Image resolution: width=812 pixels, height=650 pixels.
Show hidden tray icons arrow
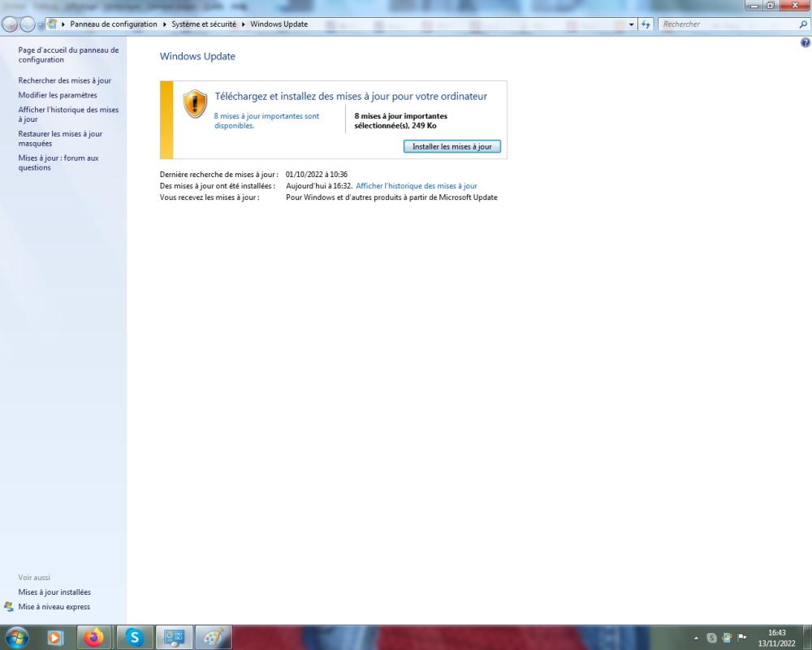pyautogui.click(x=696, y=638)
